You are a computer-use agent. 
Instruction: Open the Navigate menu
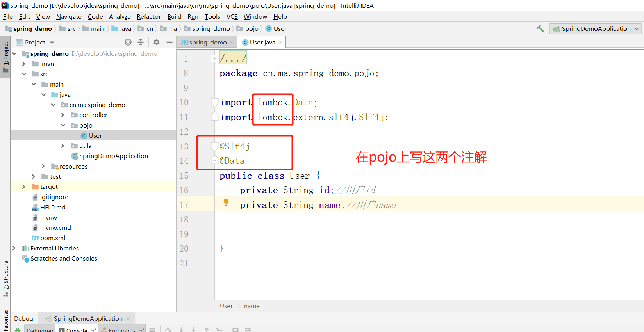pyautogui.click(x=69, y=16)
